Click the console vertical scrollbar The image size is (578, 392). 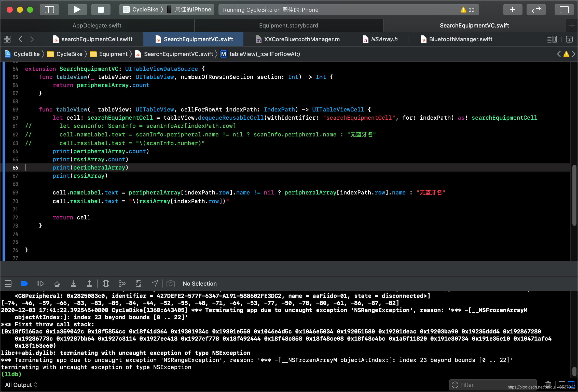[x=574, y=372]
